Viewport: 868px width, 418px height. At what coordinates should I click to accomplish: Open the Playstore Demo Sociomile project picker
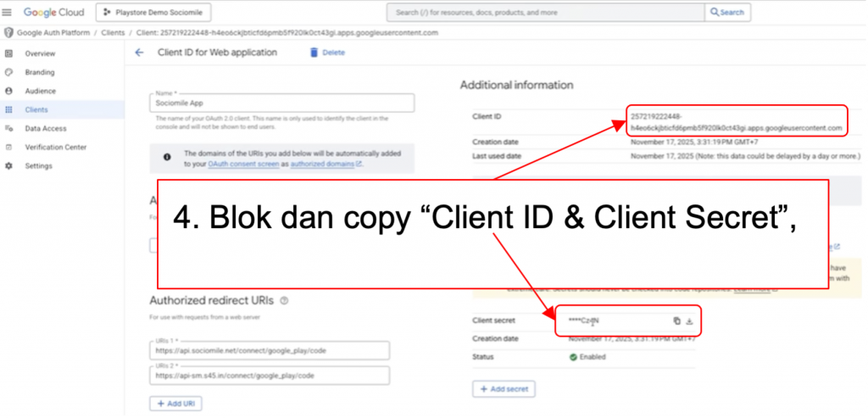click(153, 12)
